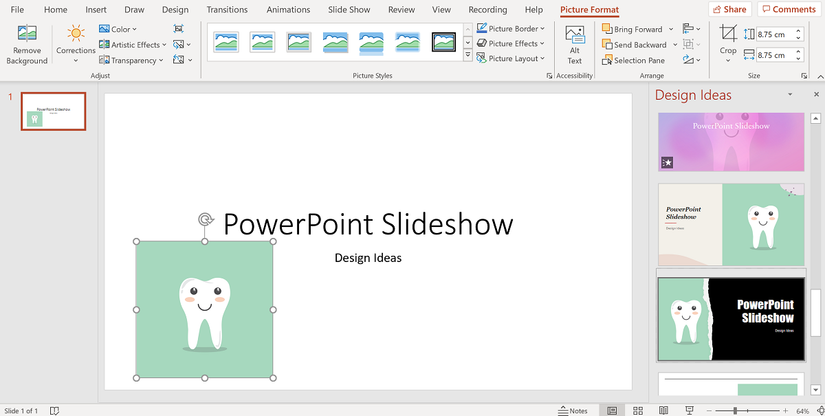
Task: Open the Format Picture dialog launcher
Action: coord(549,76)
